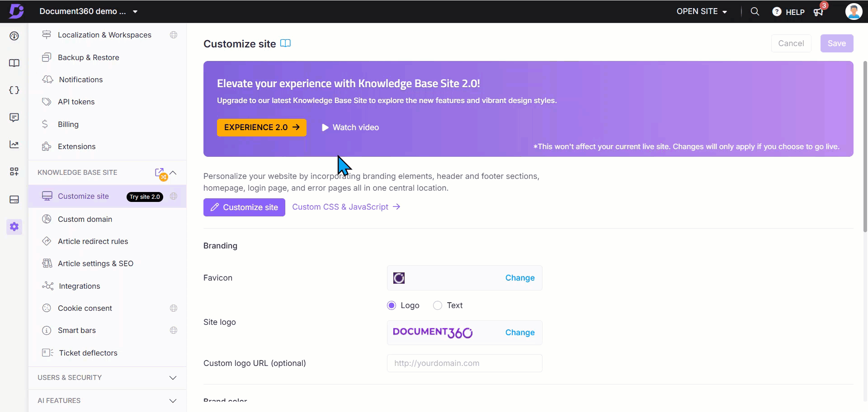868x412 pixels.
Task: Play the Watch video link
Action: pos(350,127)
